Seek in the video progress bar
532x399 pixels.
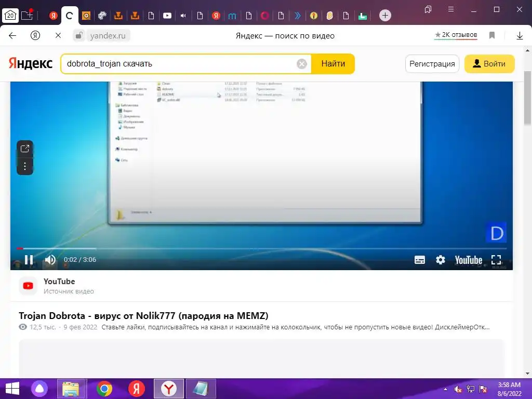click(x=261, y=248)
